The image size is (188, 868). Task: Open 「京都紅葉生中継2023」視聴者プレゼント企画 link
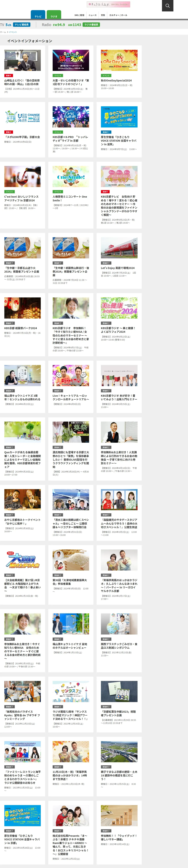118,713
